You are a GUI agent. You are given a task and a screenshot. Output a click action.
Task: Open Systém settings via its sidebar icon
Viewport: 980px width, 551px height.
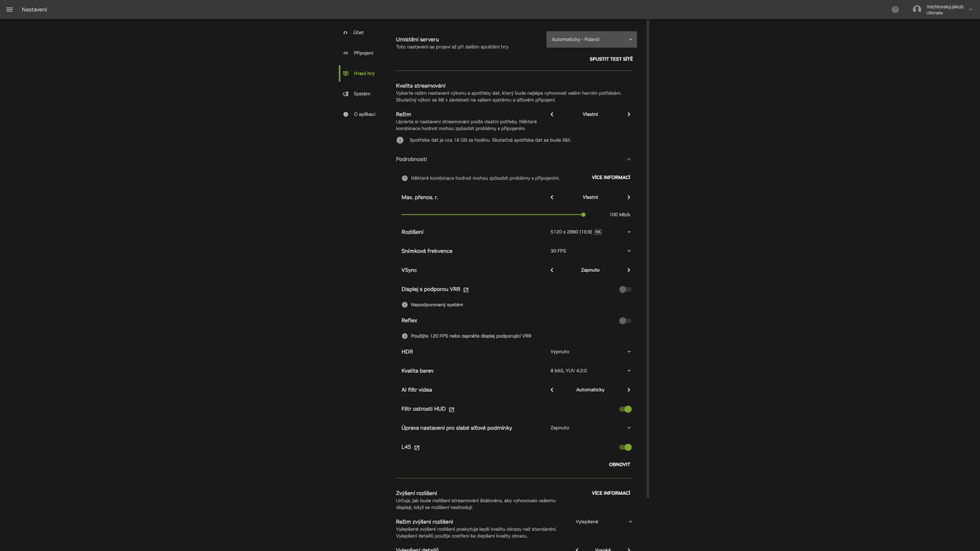(345, 94)
